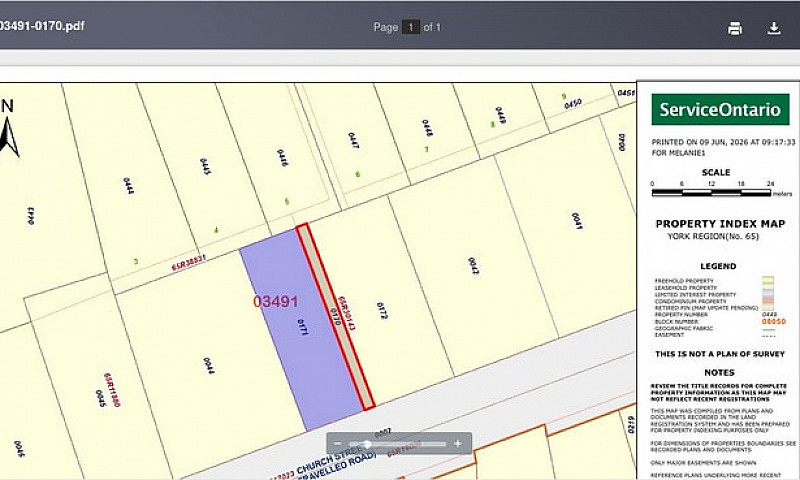800x480 pixels.
Task: Click parcel 0172 on the map
Action: (x=382, y=310)
